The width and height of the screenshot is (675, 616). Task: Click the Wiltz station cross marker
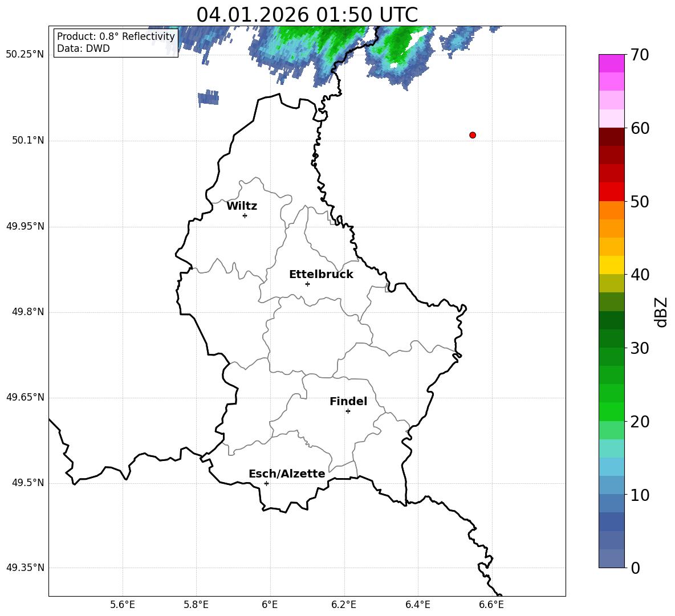pyautogui.click(x=245, y=215)
